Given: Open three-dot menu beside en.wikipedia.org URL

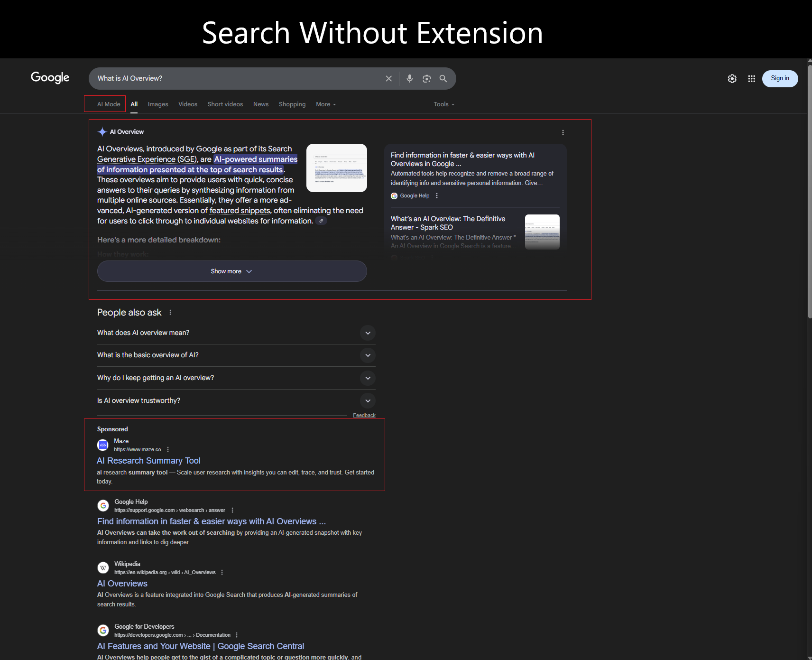Looking at the screenshot, I should tap(222, 572).
